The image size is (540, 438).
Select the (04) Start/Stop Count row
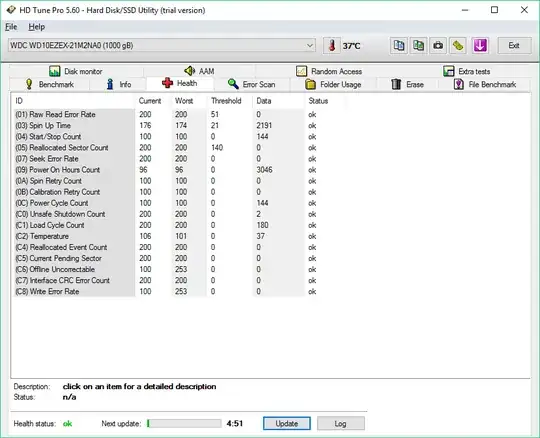165,136
